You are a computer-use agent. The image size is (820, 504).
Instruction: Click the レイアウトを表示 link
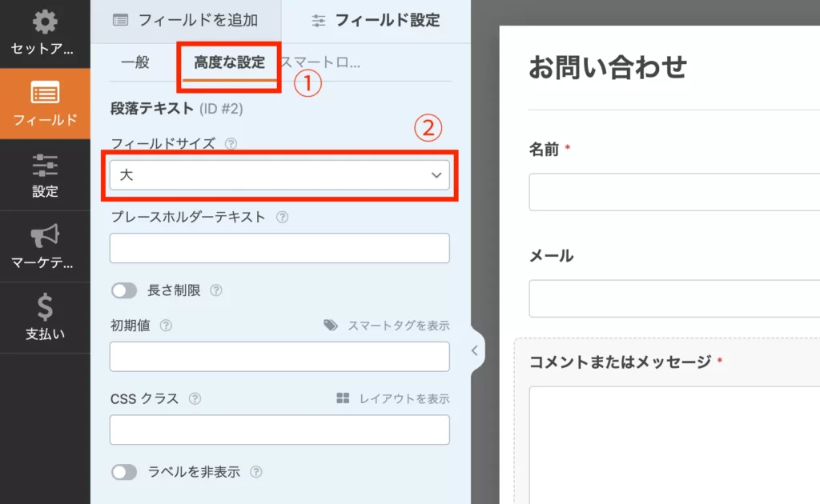404,398
